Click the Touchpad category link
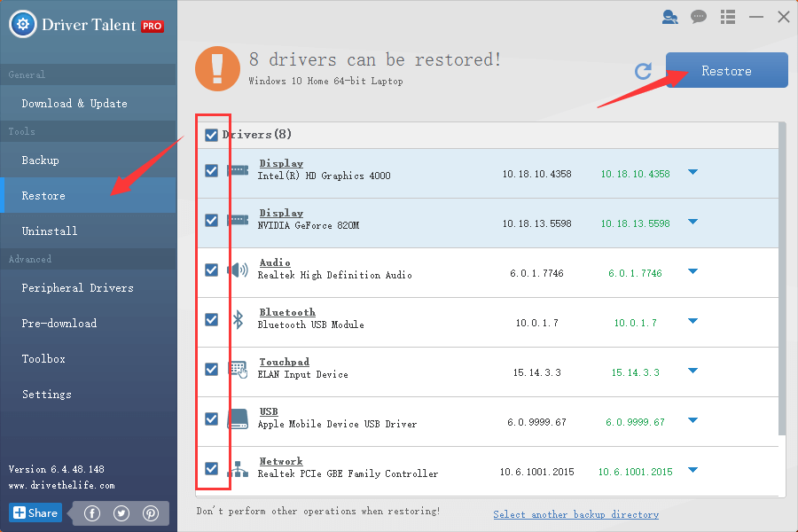The image size is (798, 532). (x=285, y=362)
